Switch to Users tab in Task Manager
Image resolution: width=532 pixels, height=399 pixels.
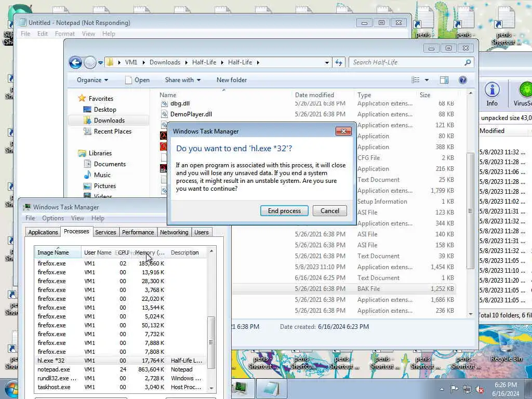point(202,232)
